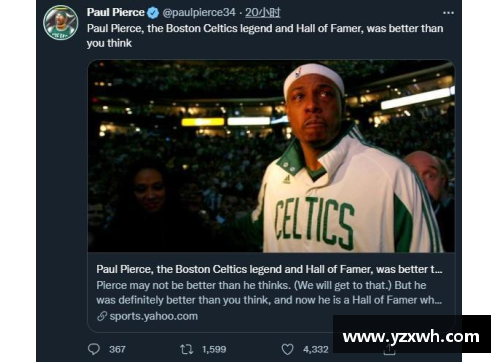Click the retweet arrows icon
The width and height of the screenshot is (500, 362).
(186, 349)
